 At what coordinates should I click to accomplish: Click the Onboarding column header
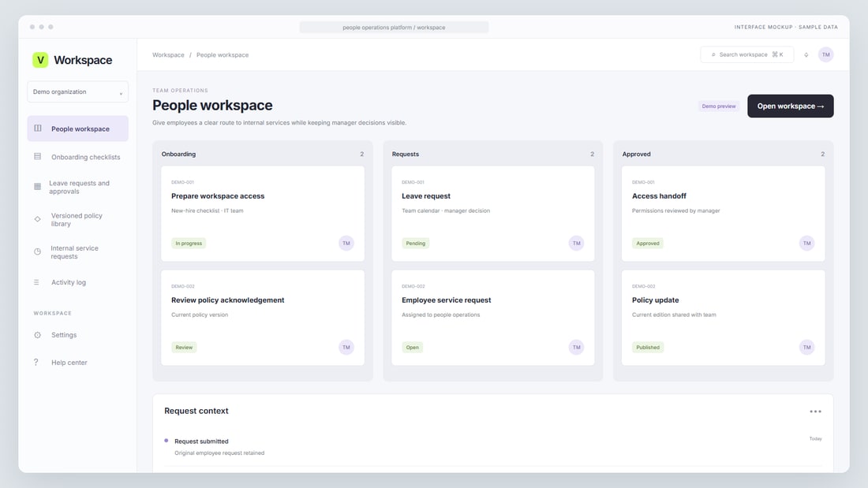[x=178, y=154]
